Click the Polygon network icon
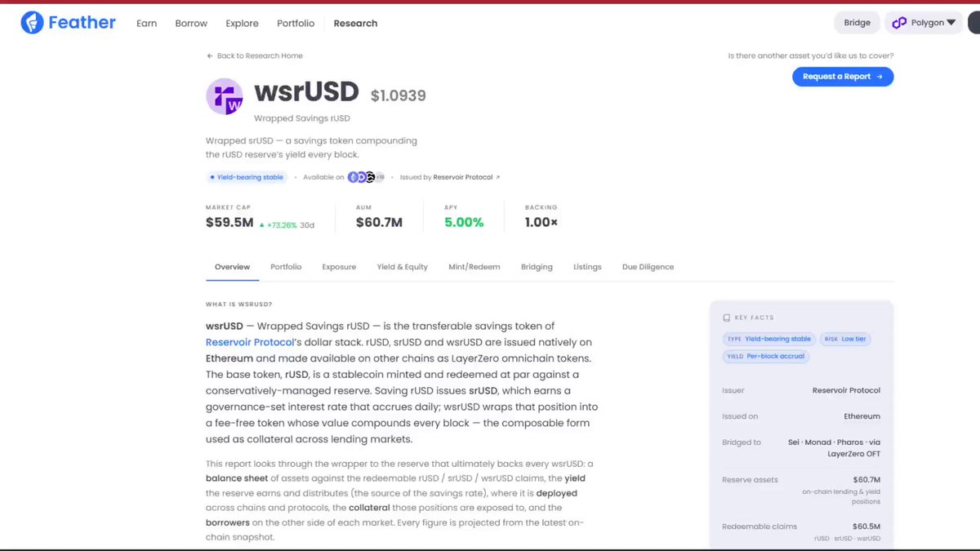The height and width of the screenshot is (551, 980). [x=899, y=23]
